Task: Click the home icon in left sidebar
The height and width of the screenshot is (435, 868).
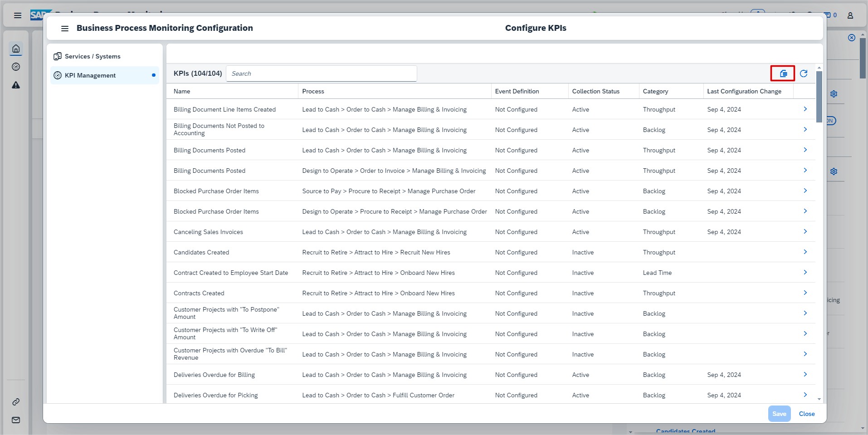Action: (x=16, y=49)
